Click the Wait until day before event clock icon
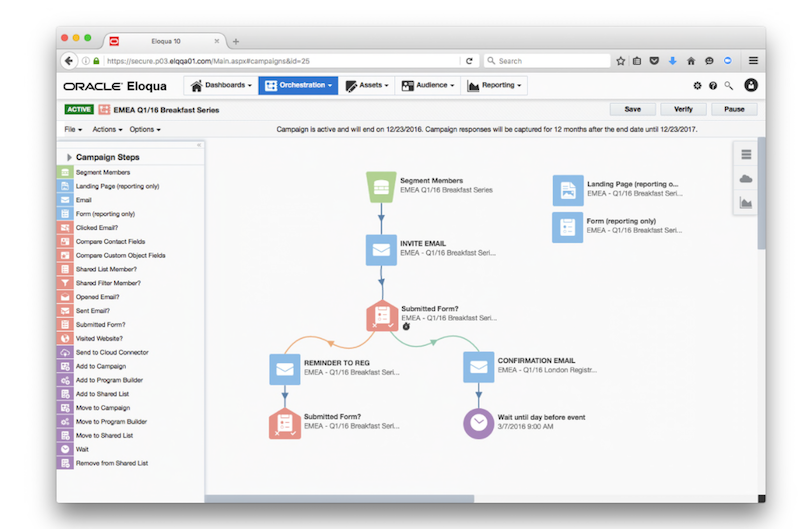The height and width of the screenshot is (529, 800). tap(479, 422)
